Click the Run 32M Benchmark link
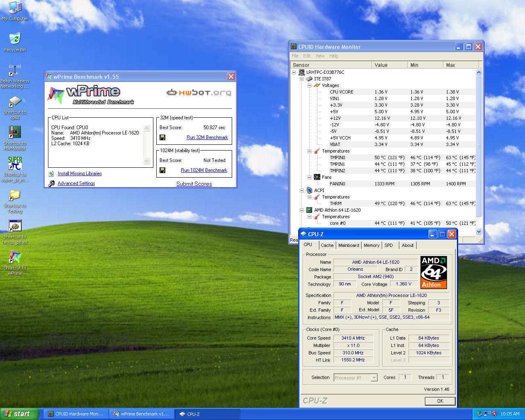525x420 pixels. tap(207, 137)
